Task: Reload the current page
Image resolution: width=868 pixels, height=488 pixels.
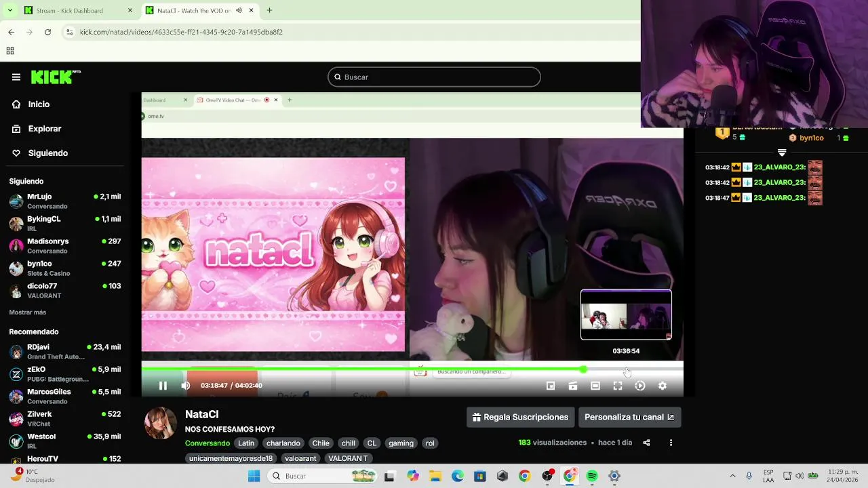Action: (x=47, y=32)
